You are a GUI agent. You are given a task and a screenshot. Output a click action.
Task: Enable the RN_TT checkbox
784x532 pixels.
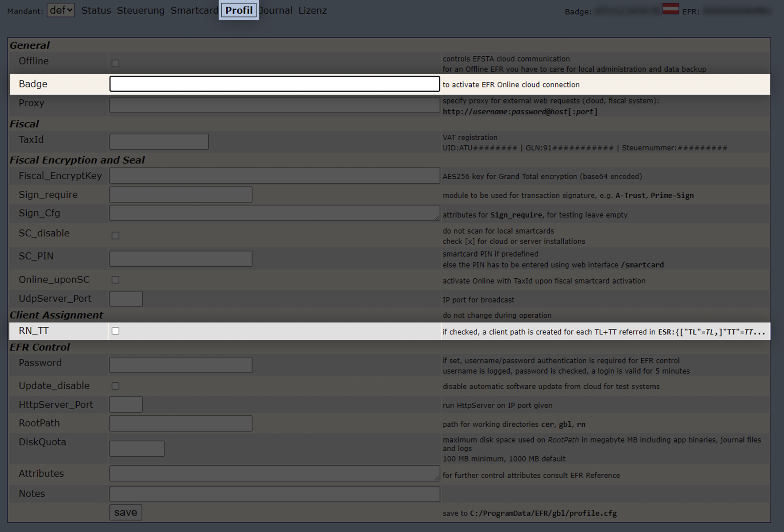[x=115, y=331]
